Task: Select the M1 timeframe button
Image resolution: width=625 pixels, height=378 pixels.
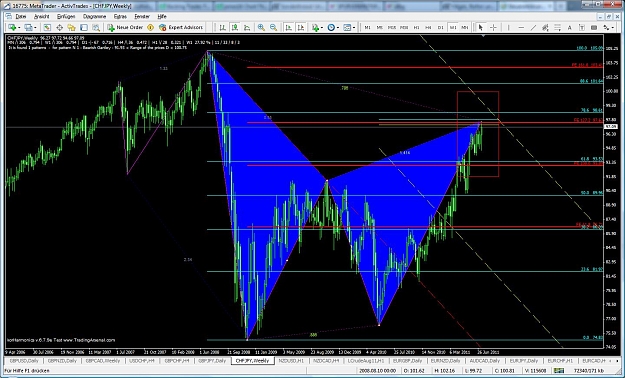Action: coord(368,28)
